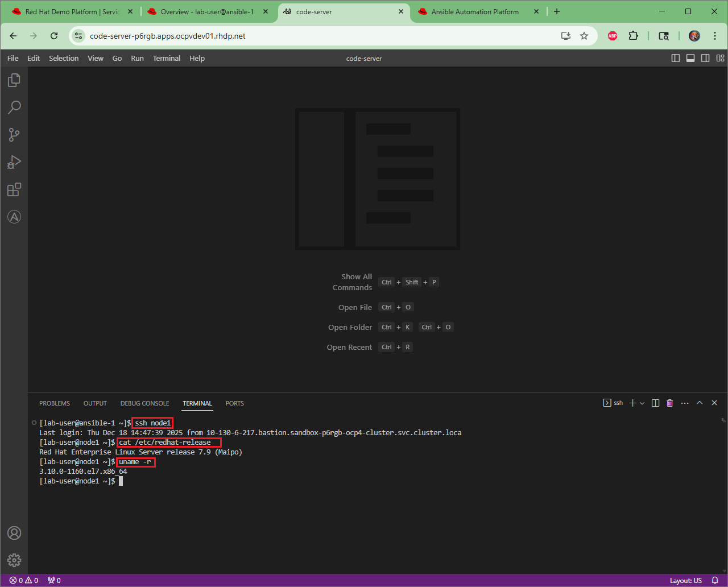728x587 pixels.
Task: Open notifications bell in status bar
Action: (x=715, y=580)
